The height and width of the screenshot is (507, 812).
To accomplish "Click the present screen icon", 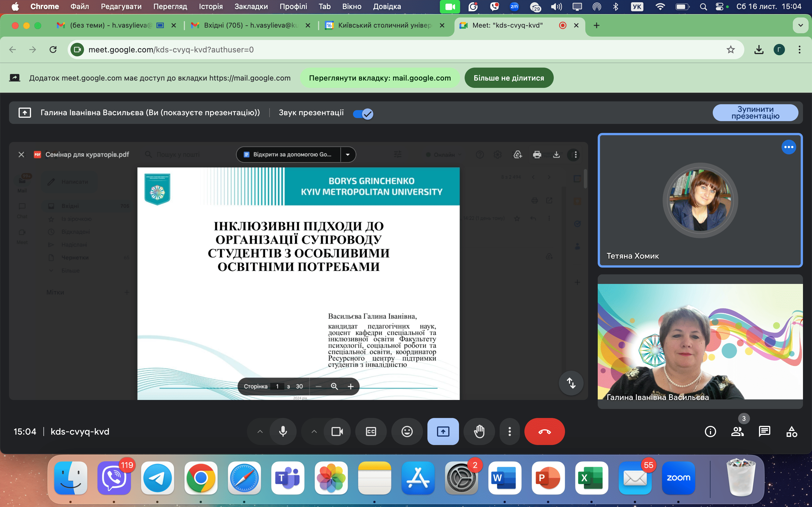I will tap(443, 431).
